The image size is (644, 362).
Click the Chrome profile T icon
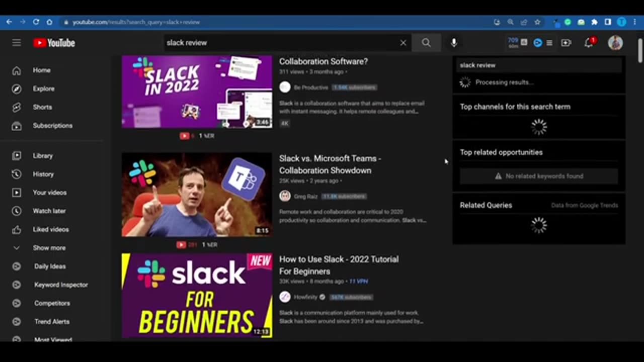621,22
